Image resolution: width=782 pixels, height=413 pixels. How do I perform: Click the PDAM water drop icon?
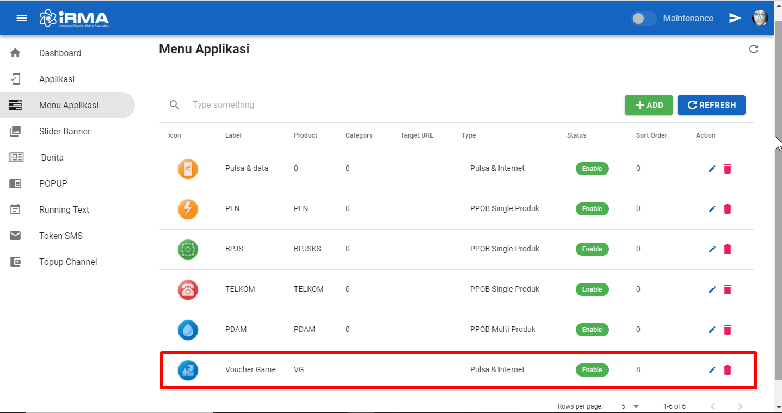tap(188, 329)
